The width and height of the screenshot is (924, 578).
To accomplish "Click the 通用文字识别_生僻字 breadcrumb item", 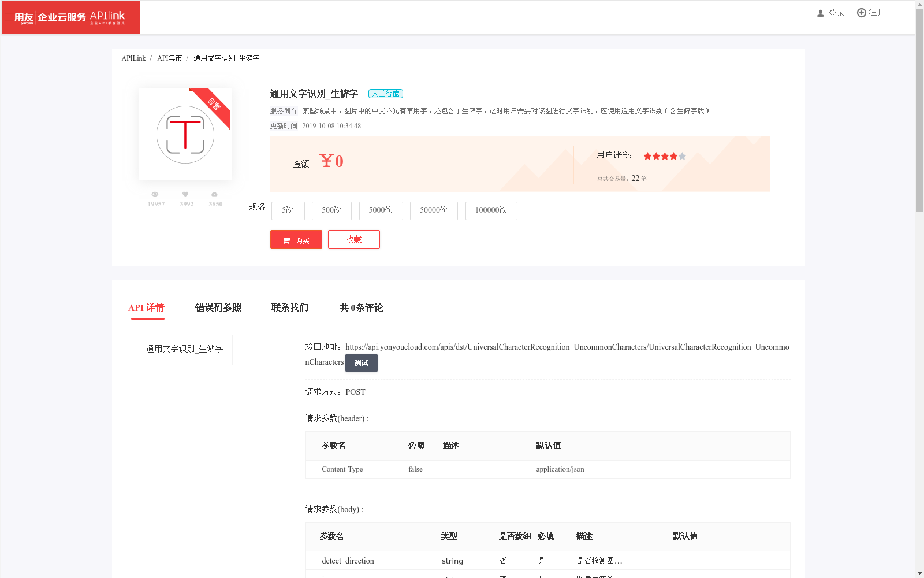I will pos(226,58).
